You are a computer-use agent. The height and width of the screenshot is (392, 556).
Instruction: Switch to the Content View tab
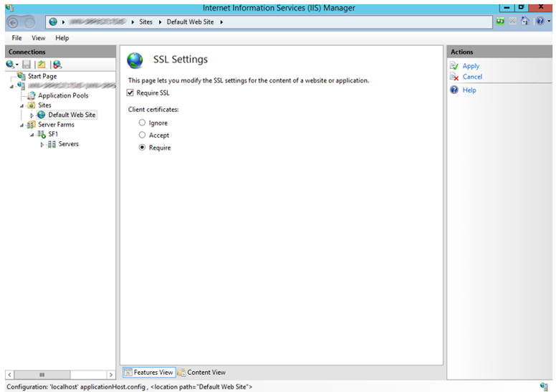point(202,372)
